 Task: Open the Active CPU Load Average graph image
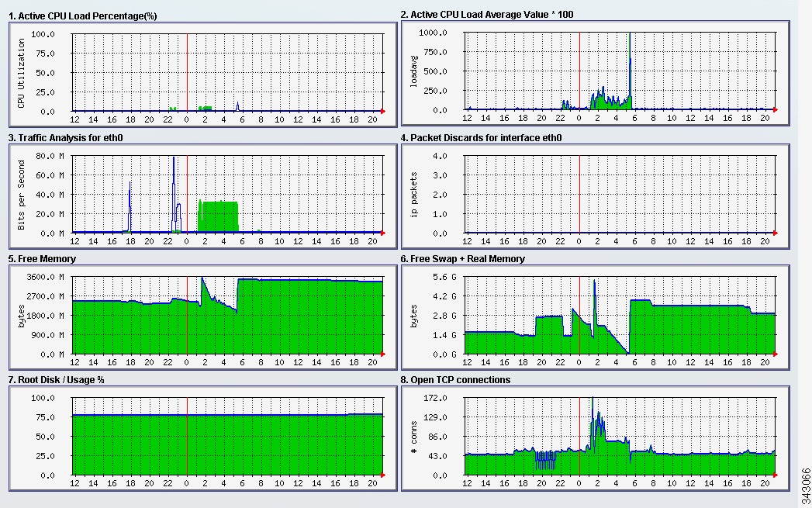596,73
